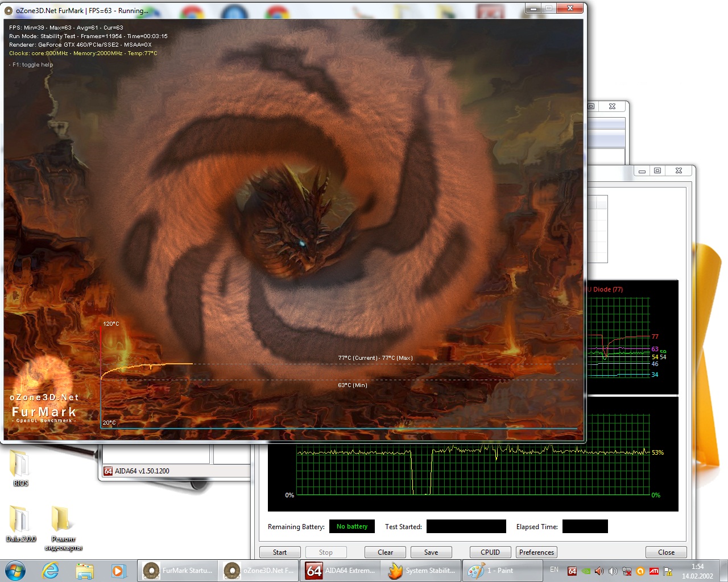The image size is (728, 582).
Task: Open the system volume control in tray
Action: point(613,571)
